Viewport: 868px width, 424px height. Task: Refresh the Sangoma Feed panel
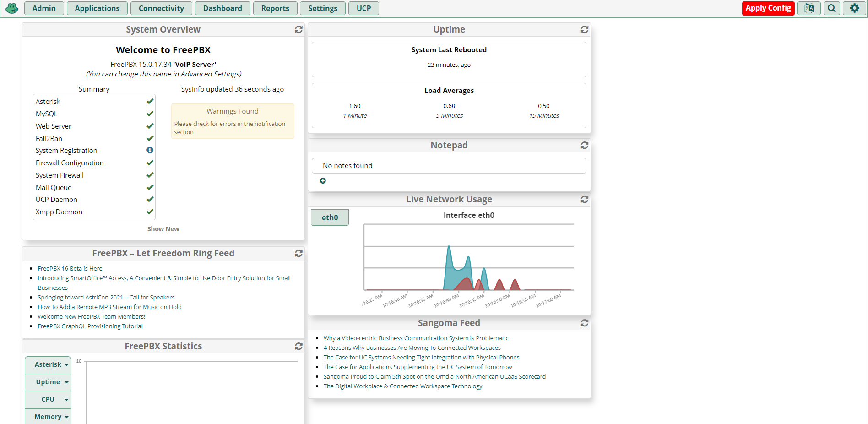click(585, 323)
